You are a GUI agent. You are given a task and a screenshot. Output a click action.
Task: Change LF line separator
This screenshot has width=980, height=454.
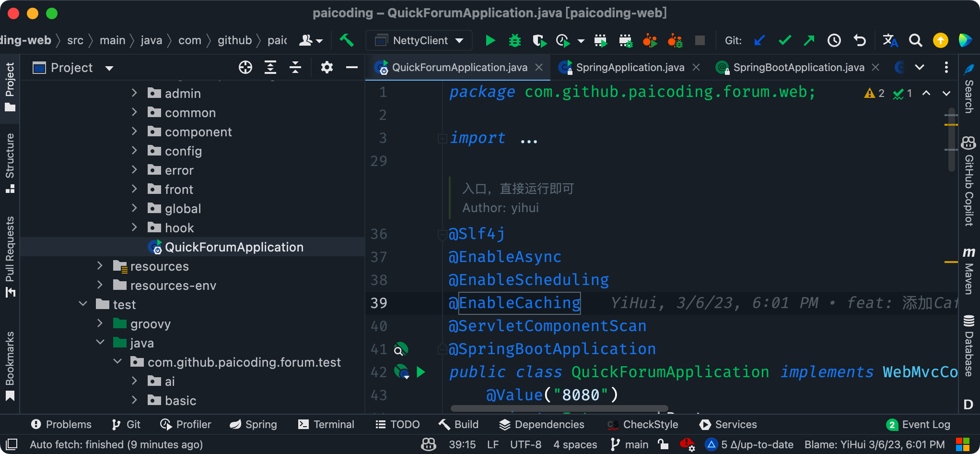tap(493, 444)
